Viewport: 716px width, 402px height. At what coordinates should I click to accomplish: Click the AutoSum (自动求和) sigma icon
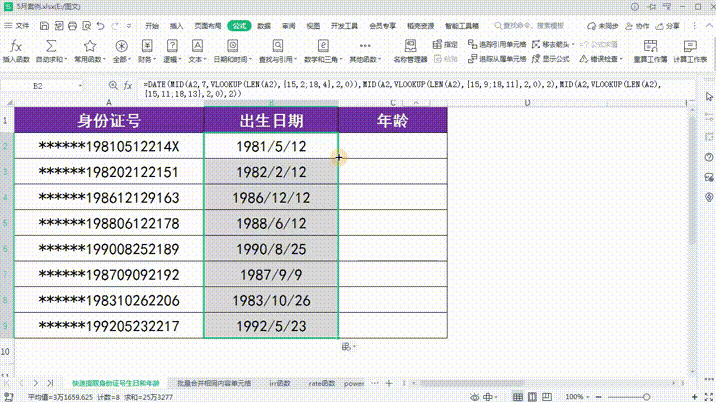coord(51,46)
